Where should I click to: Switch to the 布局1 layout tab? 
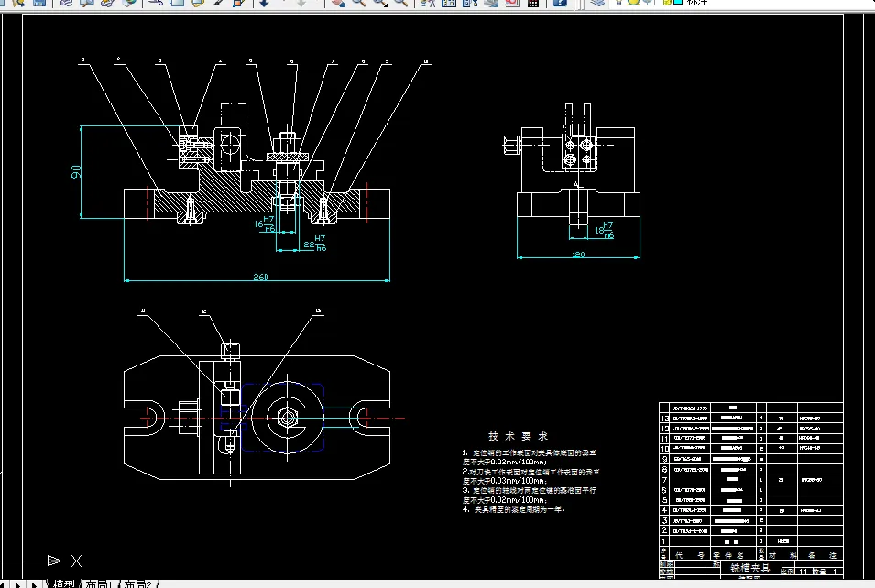pos(99,583)
